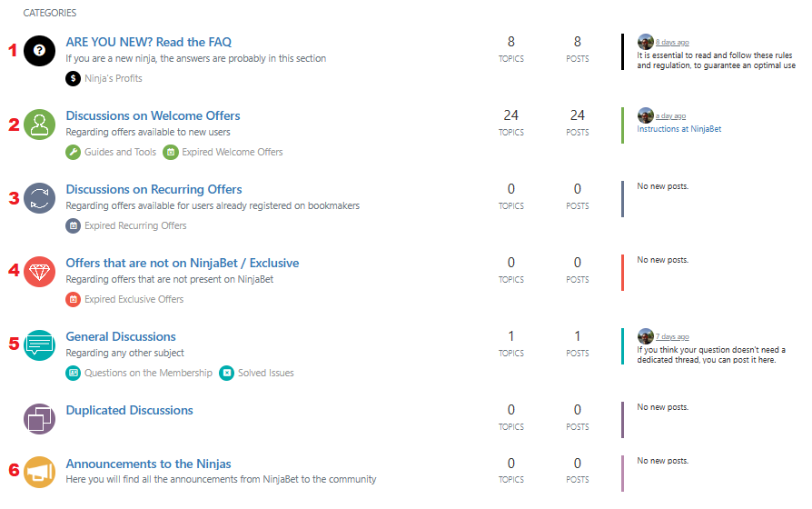This screenshot has width=812, height=509.
Task: Open Discussions on Recurring Offers category
Action: coord(153,189)
